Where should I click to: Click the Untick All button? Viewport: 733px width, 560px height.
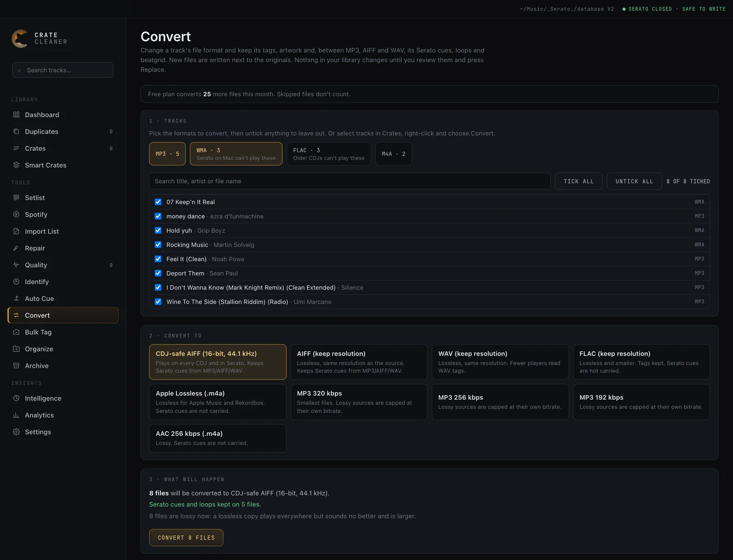634,181
